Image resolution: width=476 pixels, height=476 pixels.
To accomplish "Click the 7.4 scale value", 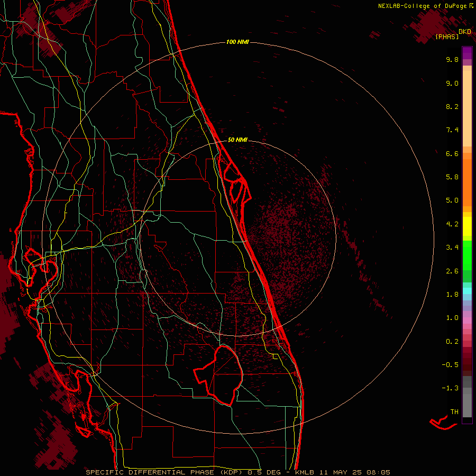I will click(452, 130).
